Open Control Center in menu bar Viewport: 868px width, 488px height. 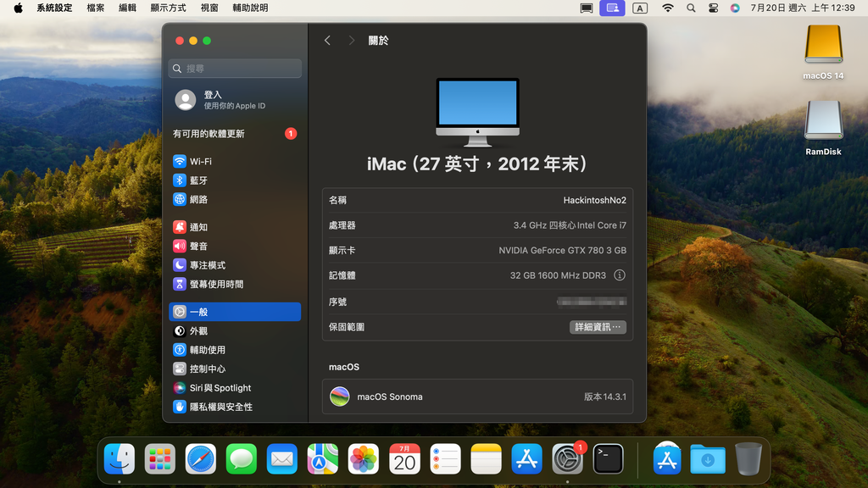coord(713,8)
